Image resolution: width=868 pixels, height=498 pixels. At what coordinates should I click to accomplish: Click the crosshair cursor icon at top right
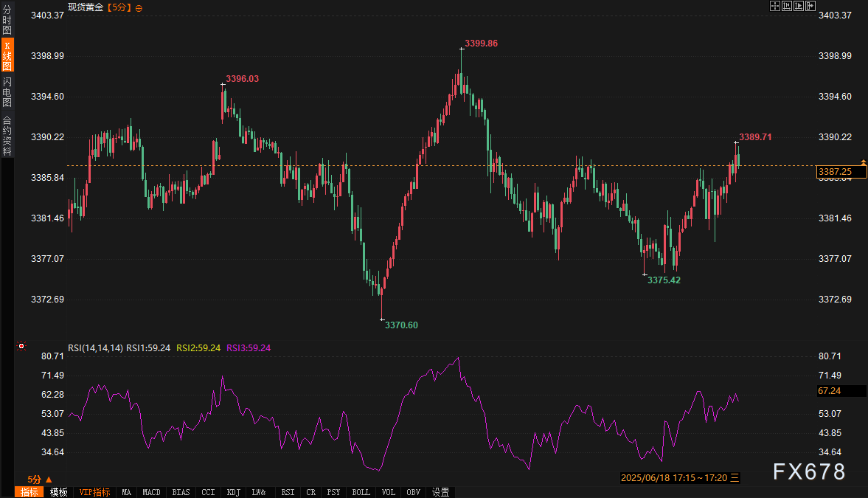coord(775,6)
